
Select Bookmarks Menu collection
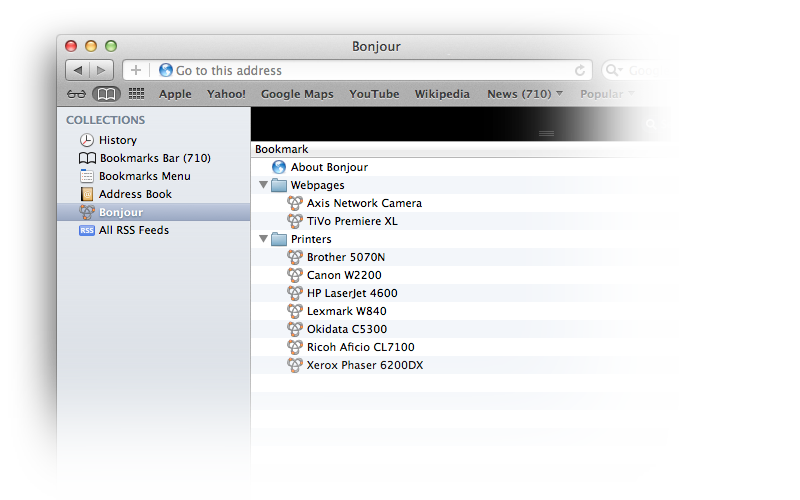145,176
